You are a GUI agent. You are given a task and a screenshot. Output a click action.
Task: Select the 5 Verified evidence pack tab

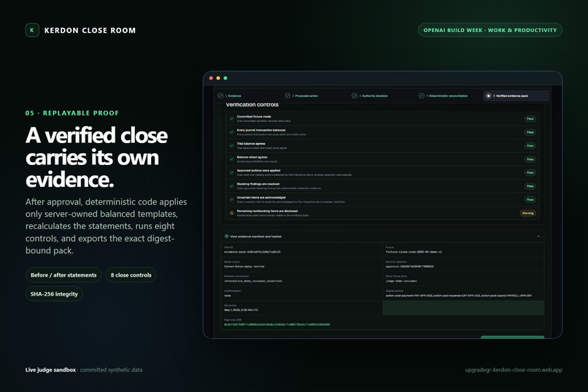pyautogui.click(x=517, y=96)
